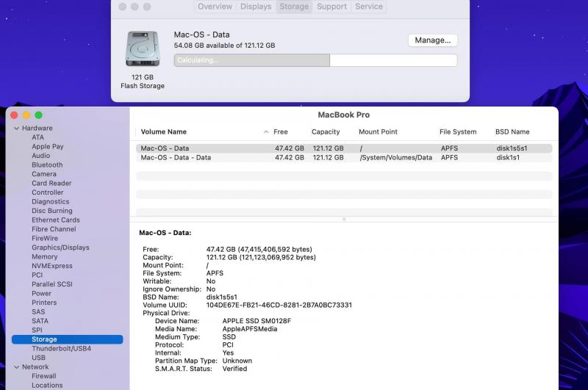Screen dimensions: 588x390
Task: Open the Service tab
Action: 369,7
